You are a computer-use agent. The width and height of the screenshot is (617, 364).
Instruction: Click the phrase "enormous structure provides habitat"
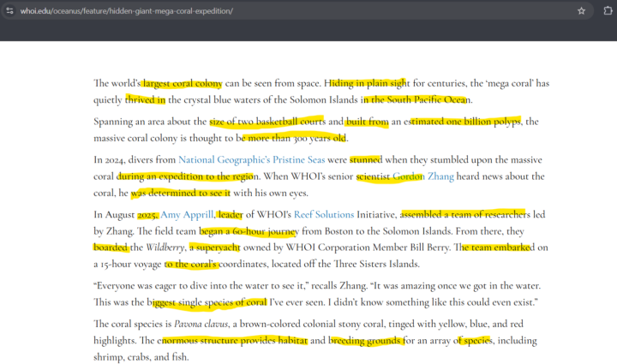tap(233, 341)
